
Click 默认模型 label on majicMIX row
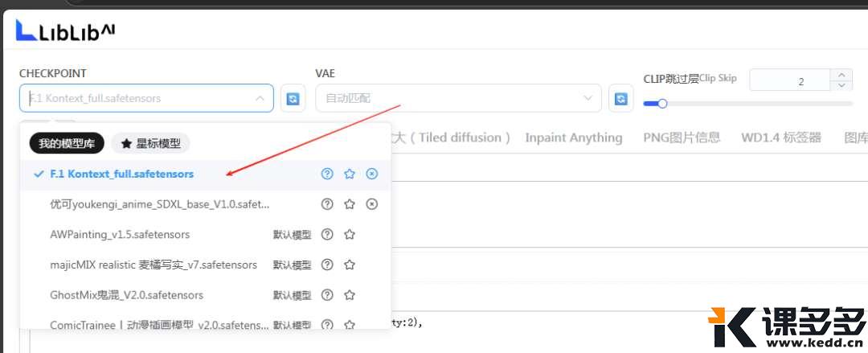click(293, 265)
